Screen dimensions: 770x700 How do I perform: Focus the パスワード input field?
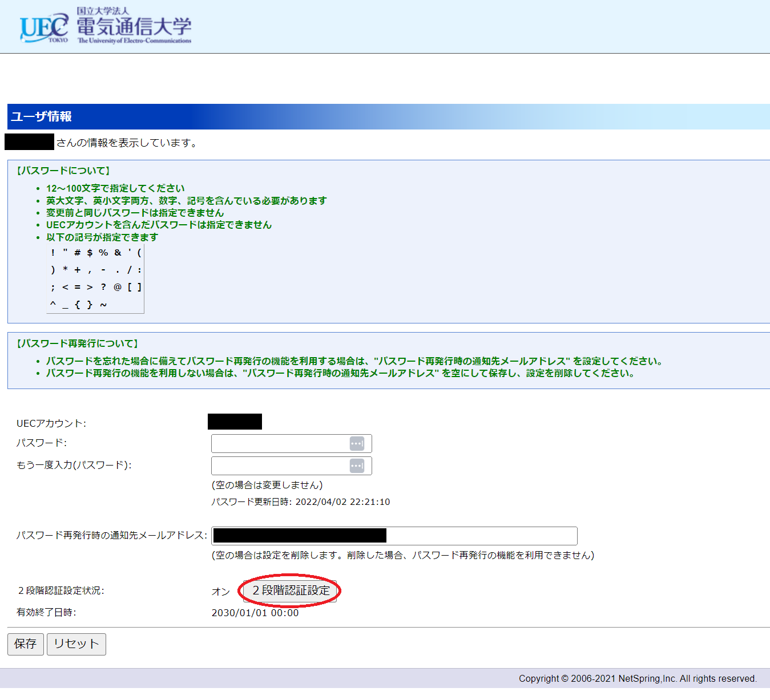pyautogui.click(x=280, y=444)
